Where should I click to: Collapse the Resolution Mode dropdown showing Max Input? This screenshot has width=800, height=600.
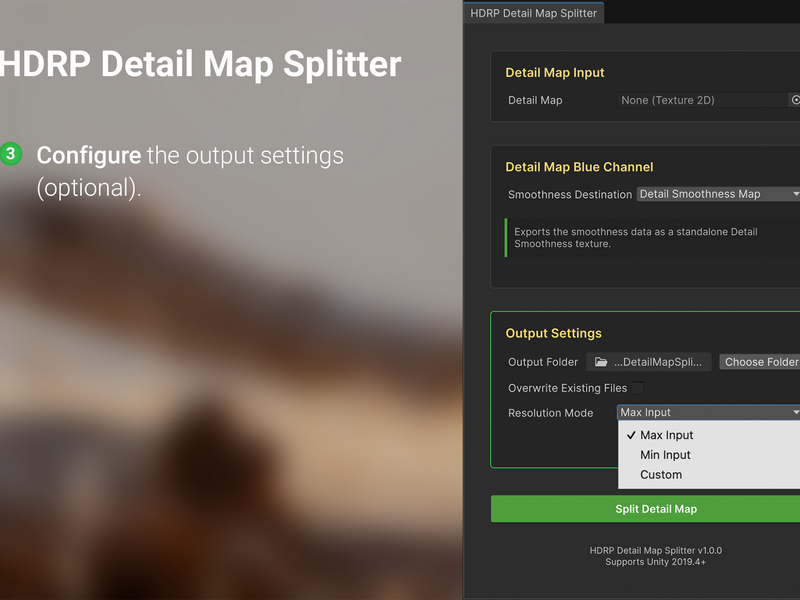point(708,412)
